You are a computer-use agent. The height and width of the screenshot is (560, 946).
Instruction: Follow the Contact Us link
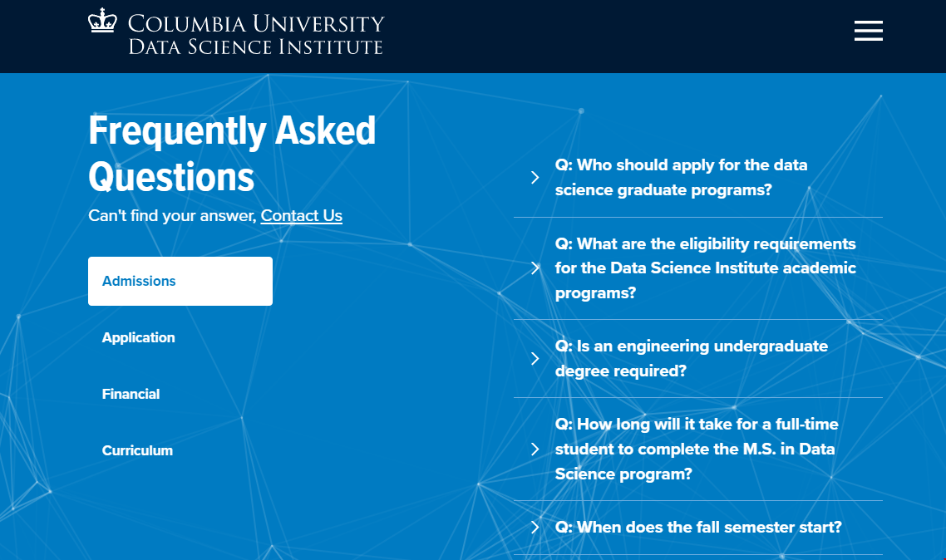(x=301, y=216)
